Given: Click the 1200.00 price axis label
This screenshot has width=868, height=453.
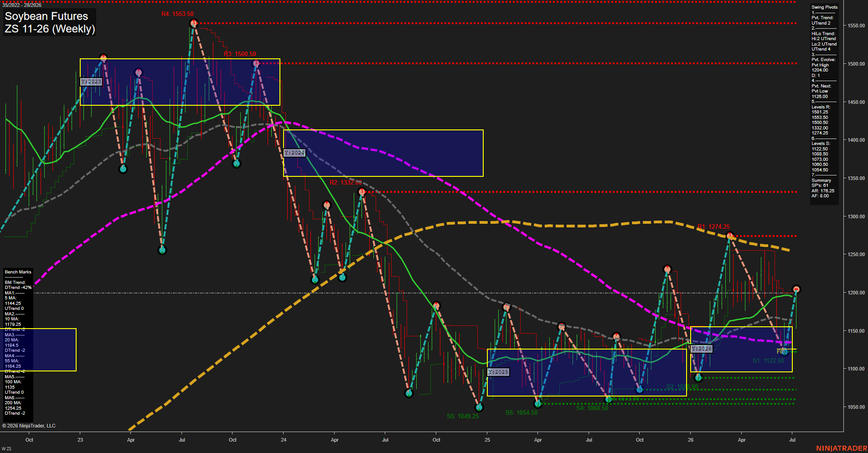Looking at the screenshot, I should [x=856, y=293].
